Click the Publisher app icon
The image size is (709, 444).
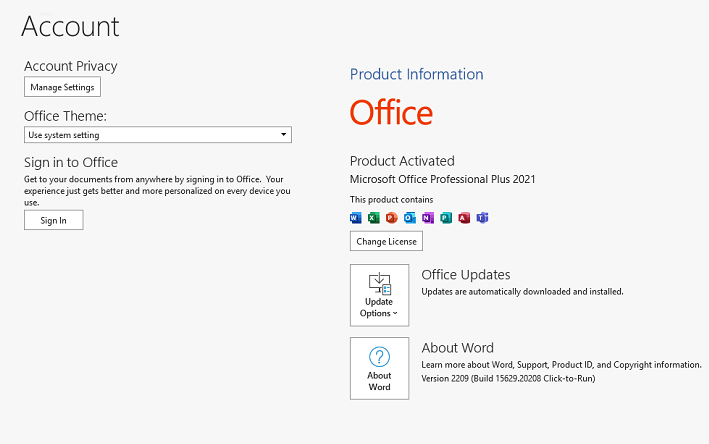pyautogui.click(x=446, y=218)
